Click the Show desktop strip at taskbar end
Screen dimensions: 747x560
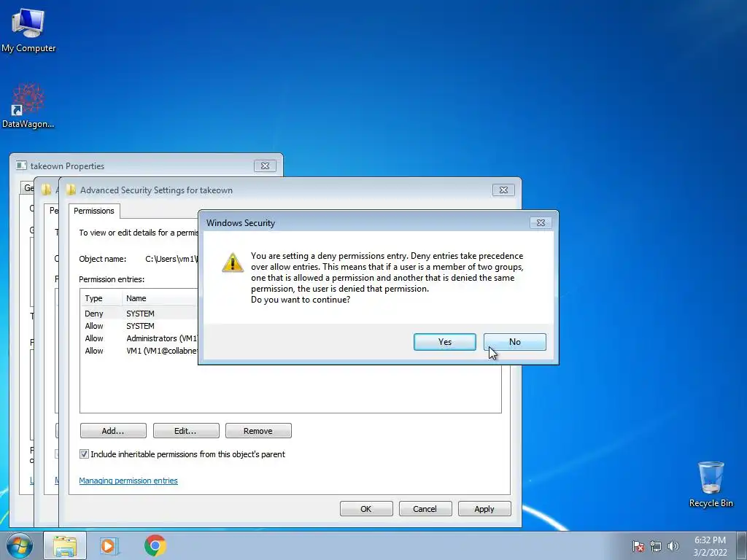click(x=742, y=545)
